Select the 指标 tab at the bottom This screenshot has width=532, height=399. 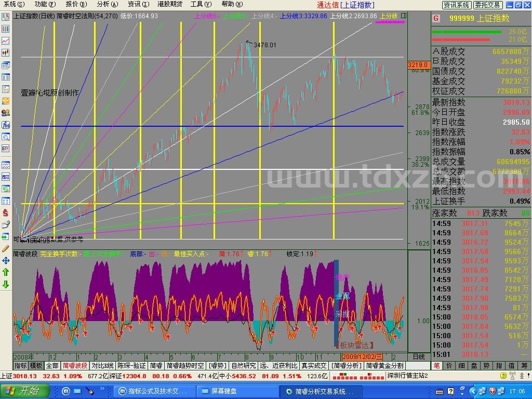(20, 366)
